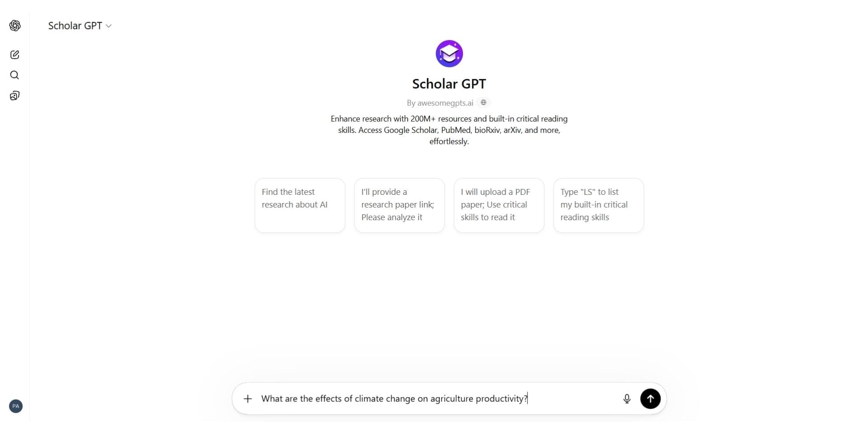Select the 'research paper link' suggestion card
Image resolution: width=868 pixels, height=434 pixels.
coord(399,205)
